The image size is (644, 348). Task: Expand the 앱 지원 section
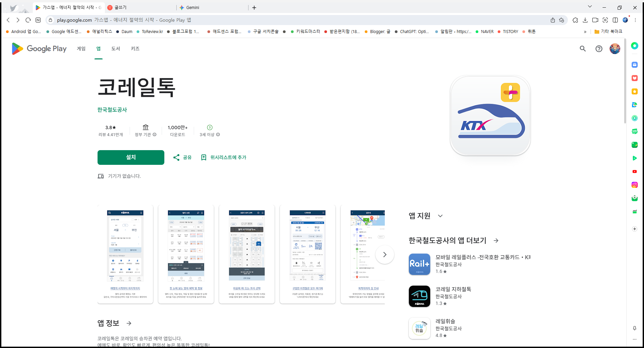pos(440,216)
